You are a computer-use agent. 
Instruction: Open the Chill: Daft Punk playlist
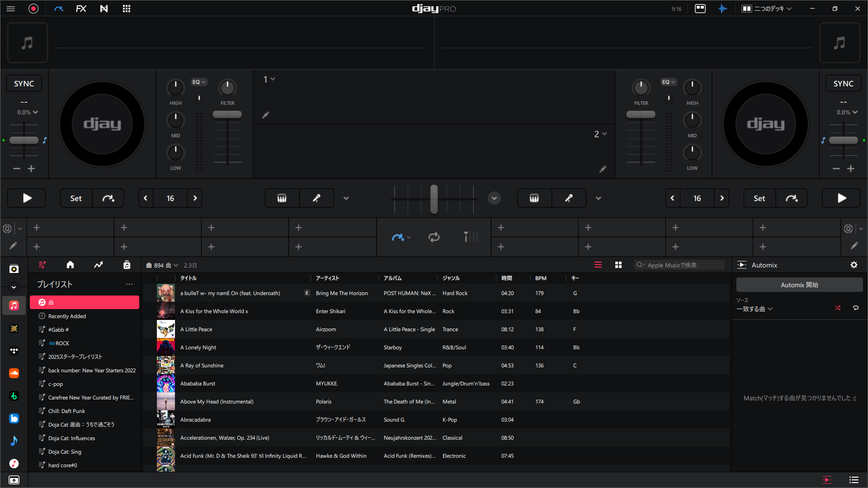[85, 411]
